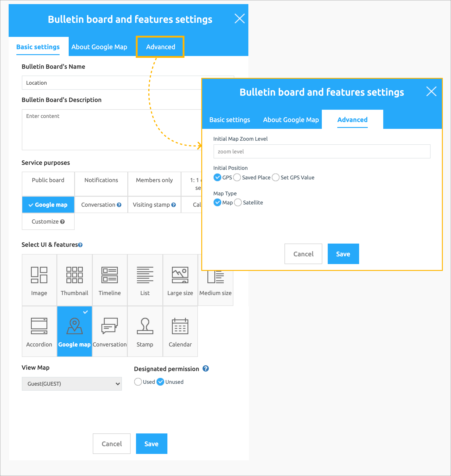Pick the Timeline layout icon
This screenshot has height=476, width=451.
tap(109, 275)
